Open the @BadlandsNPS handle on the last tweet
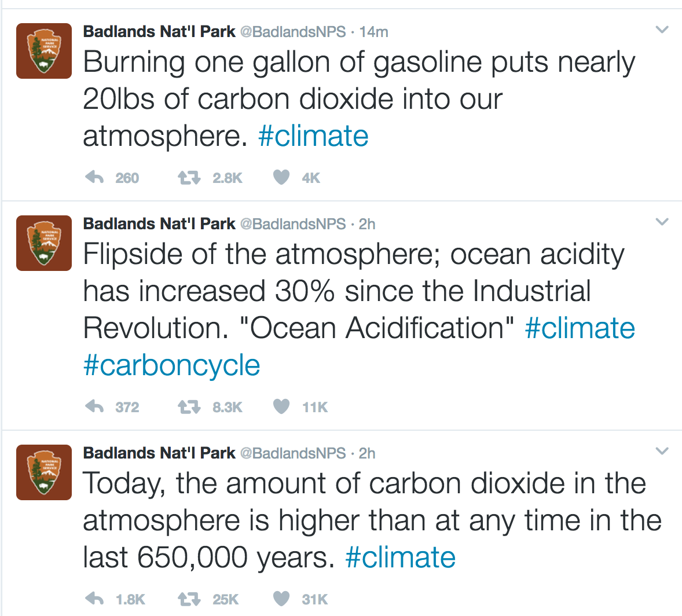Image resolution: width=682 pixels, height=616 pixels. [292, 453]
